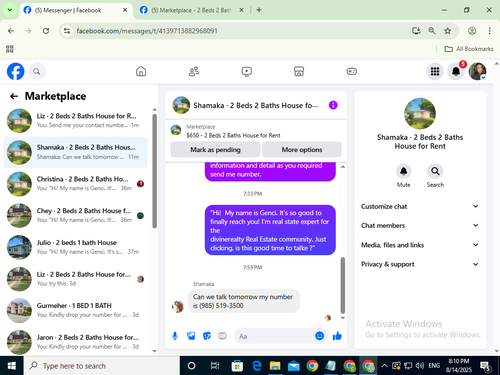This screenshot has width=500, height=375.
Task: Open Task View on the taskbar
Action: 215,366
